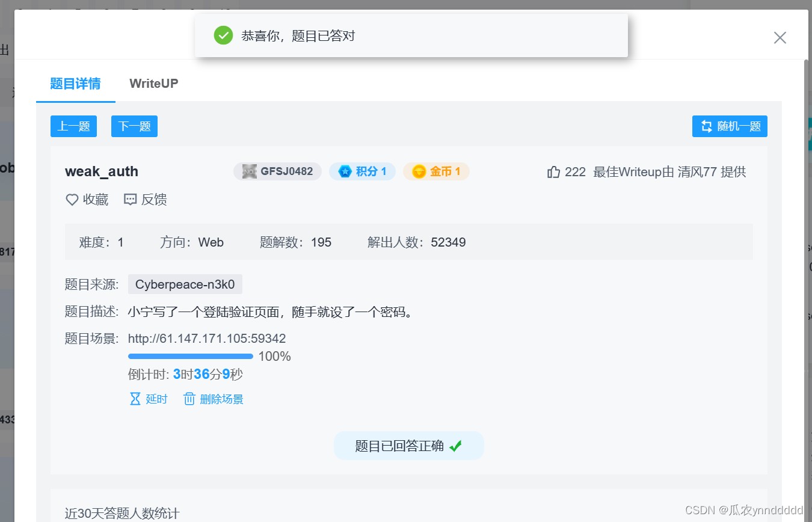The width and height of the screenshot is (812, 522).
Task: Click the 随机一题 shuffle icon
Action: coord(706,126)
